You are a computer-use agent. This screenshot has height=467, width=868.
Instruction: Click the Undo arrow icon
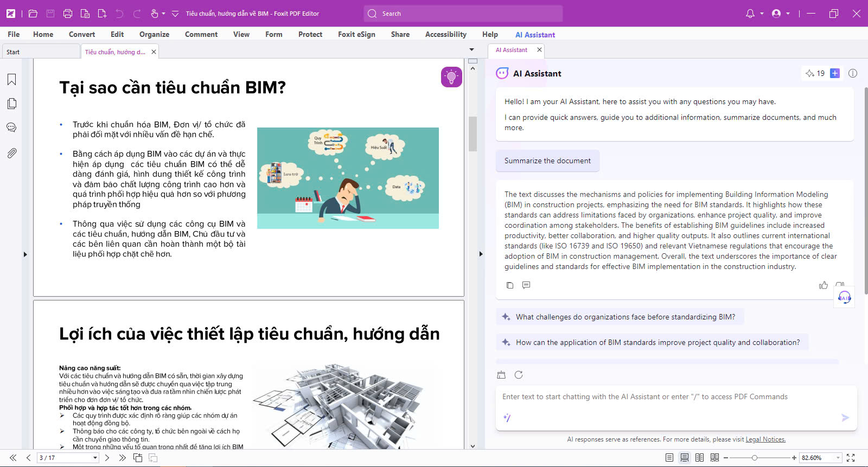(x=120, y=14)
